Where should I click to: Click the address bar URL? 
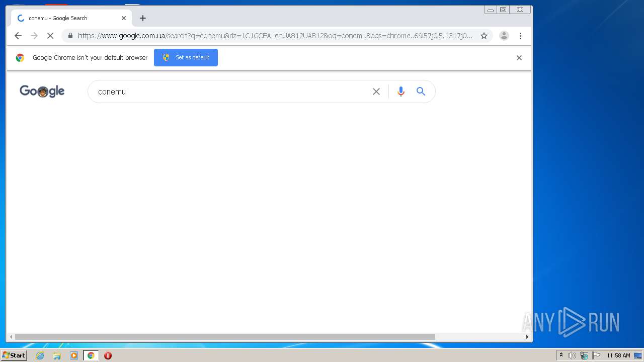pyautogui.click(x=275, y=36)
